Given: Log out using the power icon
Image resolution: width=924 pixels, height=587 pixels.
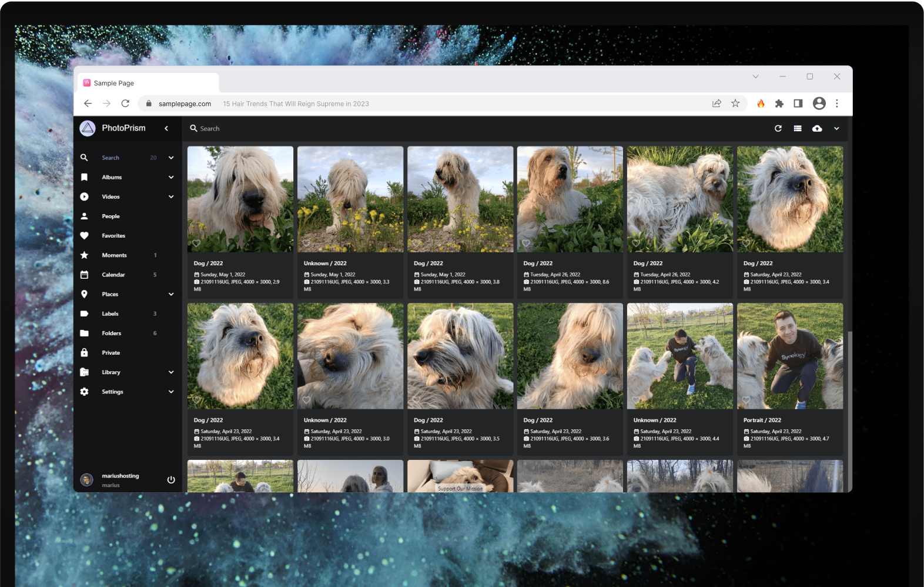Looking at the screenshot, I should [x=171, y=480].
